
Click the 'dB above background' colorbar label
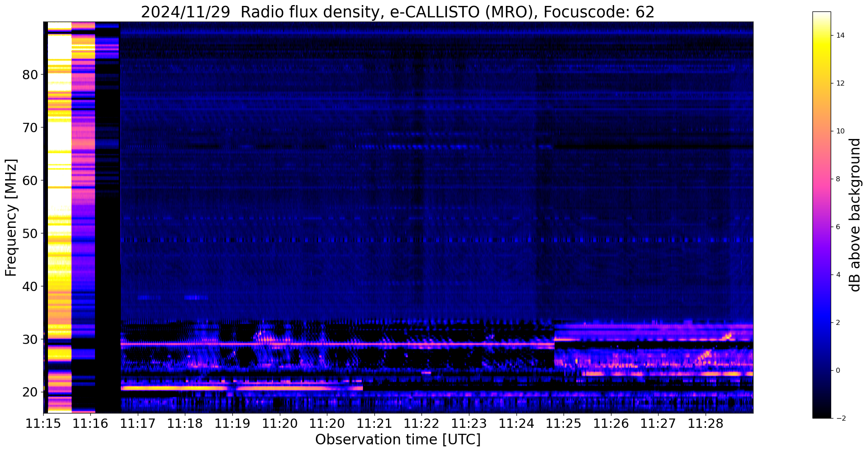[855, 215]
